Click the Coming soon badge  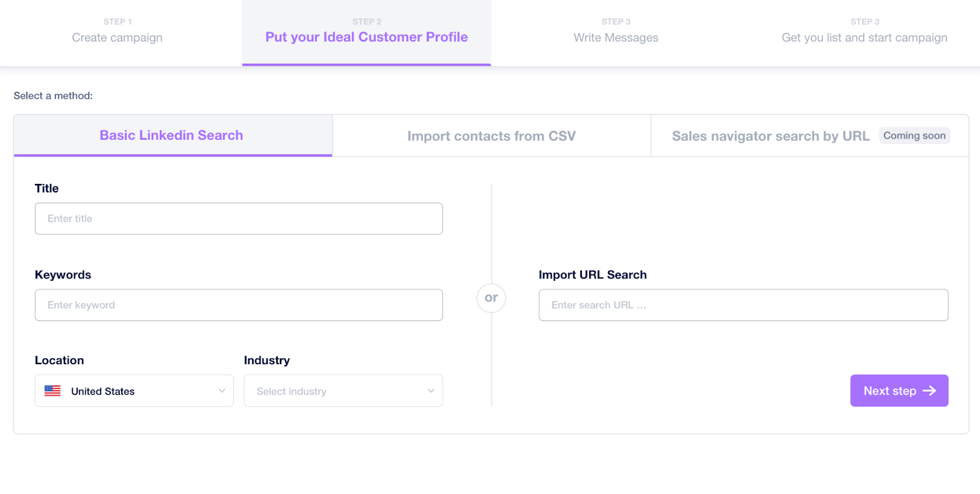[x=914, y=135]
